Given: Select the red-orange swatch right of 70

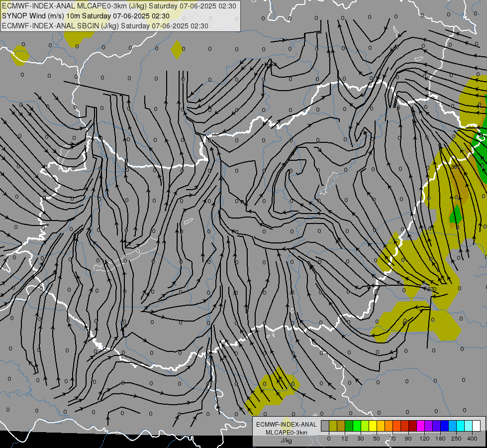Looking at the screenshot, I should point(396,426).
